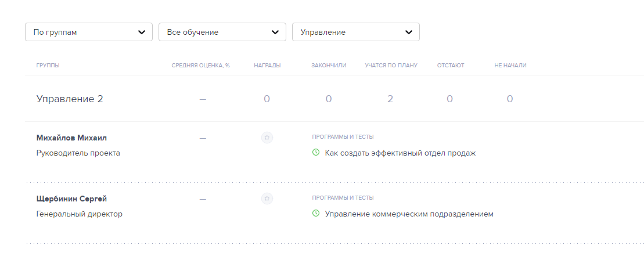The width and height of the screenshot is (644, 274).
Task: Click the "Закончили" column header
Action: coord(329,66)
